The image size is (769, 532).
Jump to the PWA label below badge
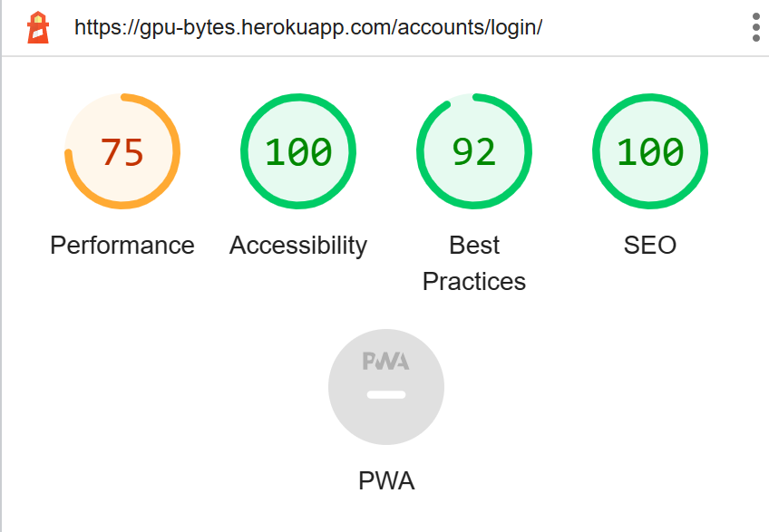coord(386,480)
